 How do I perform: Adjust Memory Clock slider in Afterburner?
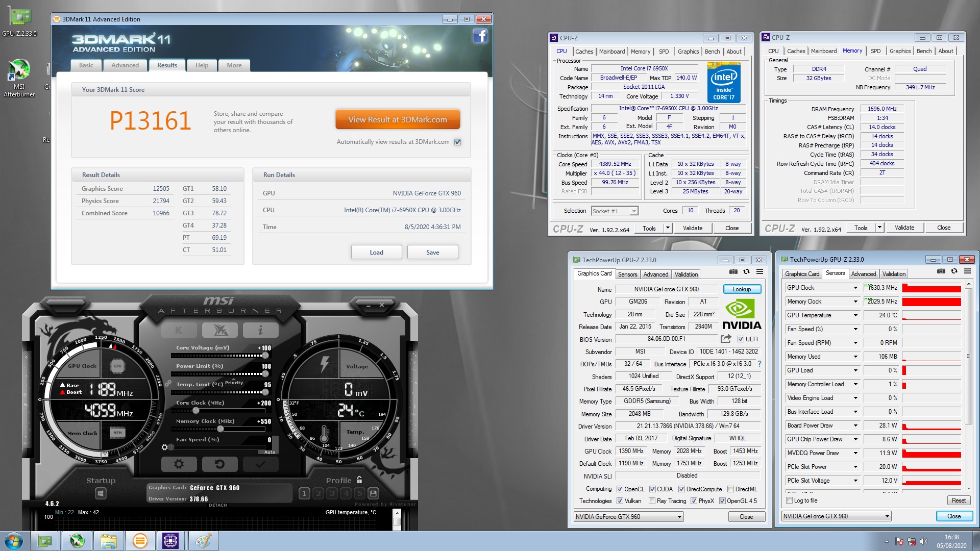click(220, 429)
